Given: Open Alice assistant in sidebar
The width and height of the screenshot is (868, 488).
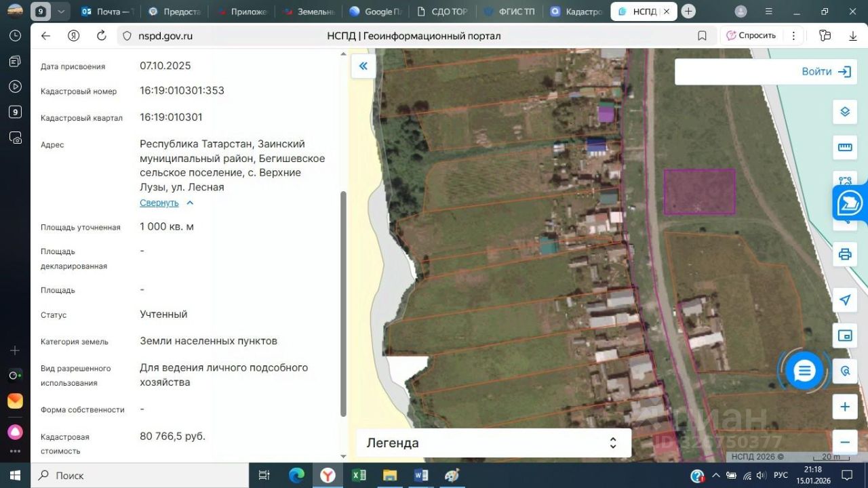Looking at the screenshot, I should pos(15,432).
